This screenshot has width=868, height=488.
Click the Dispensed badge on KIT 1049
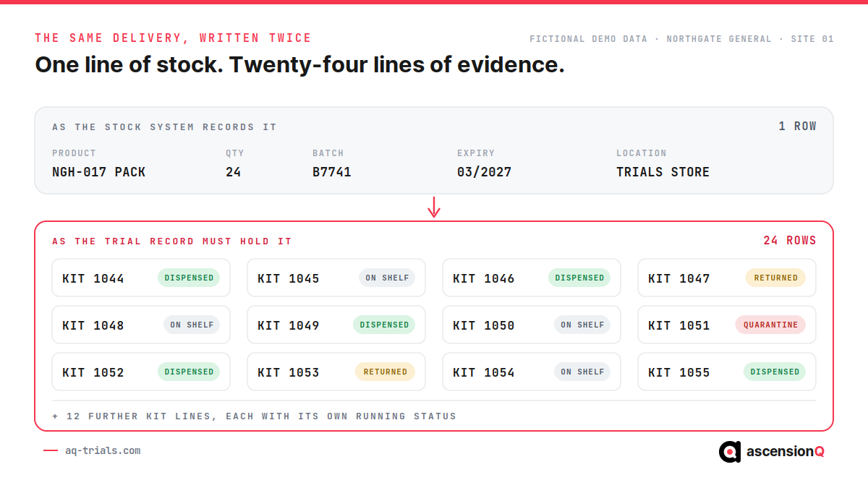(384, 325)
